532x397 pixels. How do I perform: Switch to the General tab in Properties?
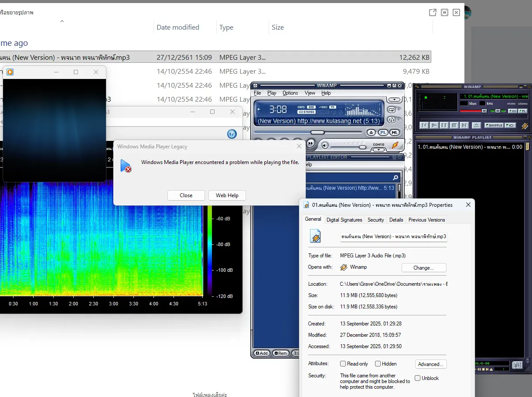click(x=313, y=219)
